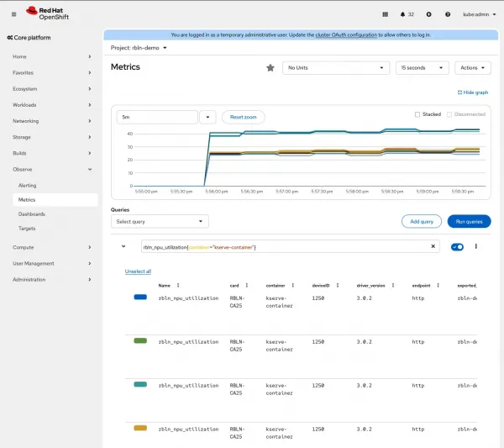
Task: Open the query kebab options menu
Action: [476, 246]
